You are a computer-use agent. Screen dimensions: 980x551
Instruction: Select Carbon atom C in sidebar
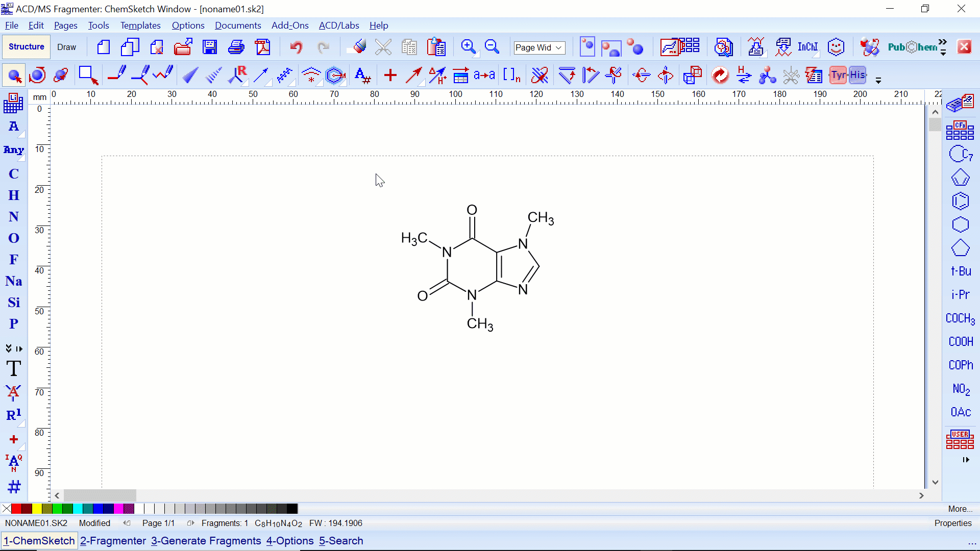(x=14, y=174)
